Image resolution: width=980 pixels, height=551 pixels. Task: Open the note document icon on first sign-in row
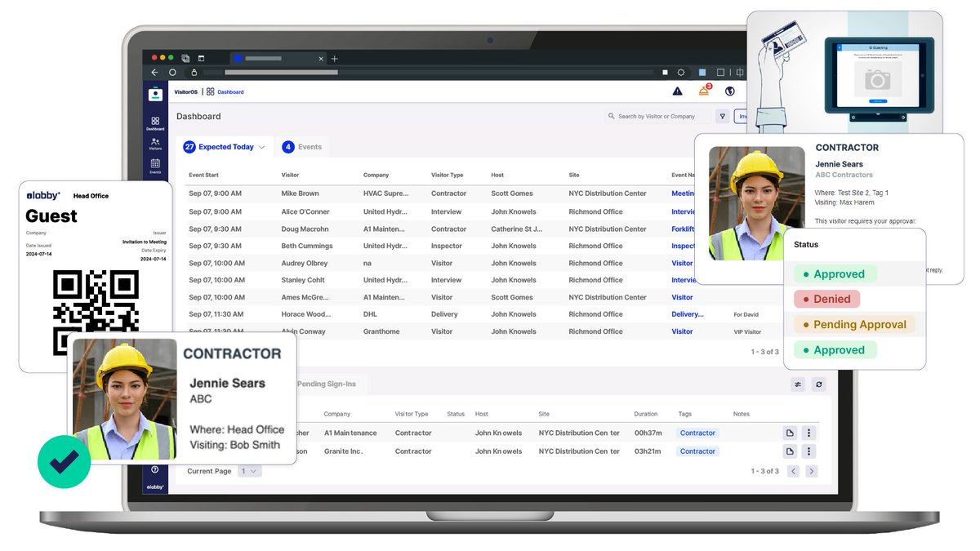tap(790, 433)
